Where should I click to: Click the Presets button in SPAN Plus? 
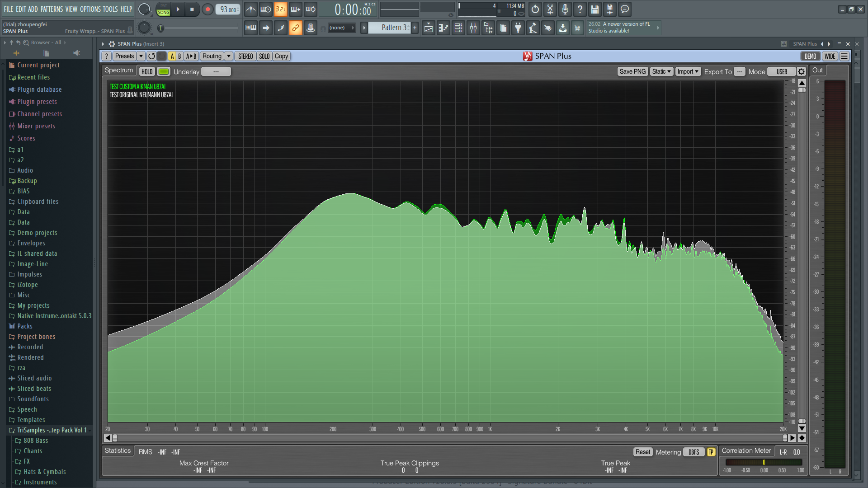point(124,56)
